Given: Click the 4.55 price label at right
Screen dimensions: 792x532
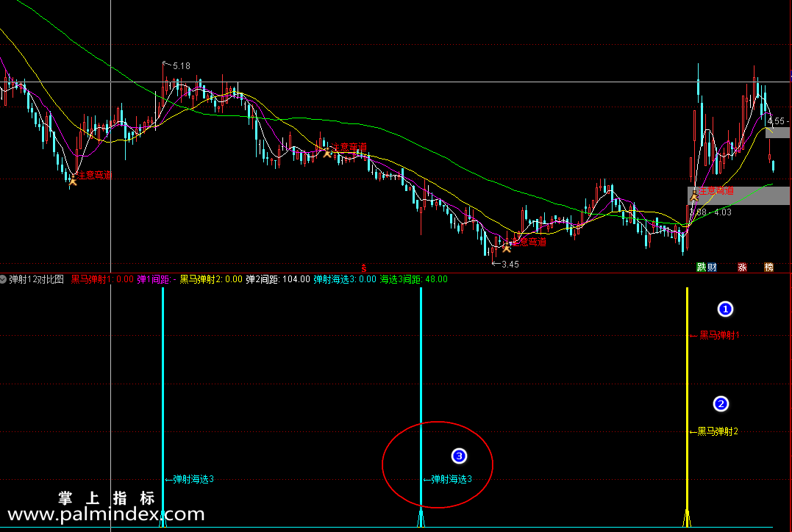Looking at the screenshot, I should click(776, 121).
